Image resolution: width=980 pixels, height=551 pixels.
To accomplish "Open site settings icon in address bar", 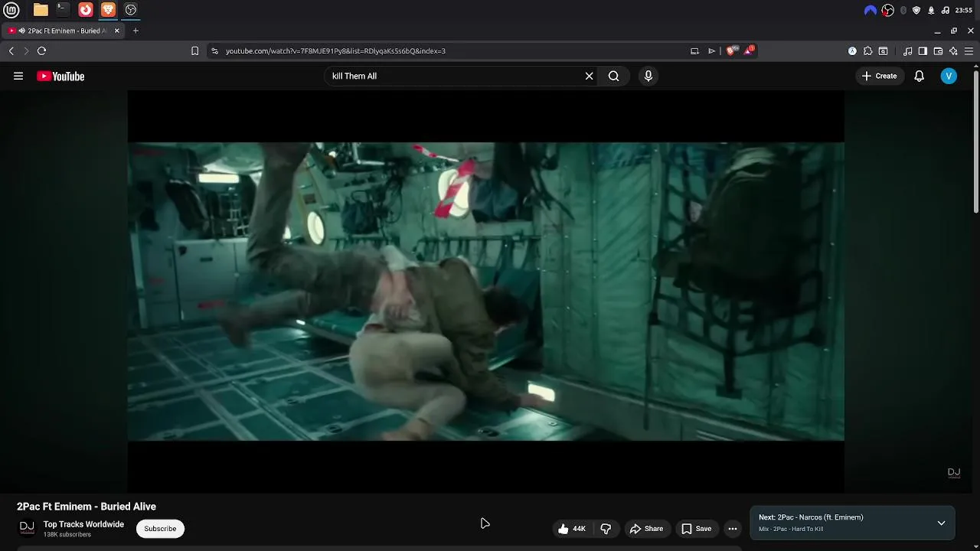I will coord(214,51).
